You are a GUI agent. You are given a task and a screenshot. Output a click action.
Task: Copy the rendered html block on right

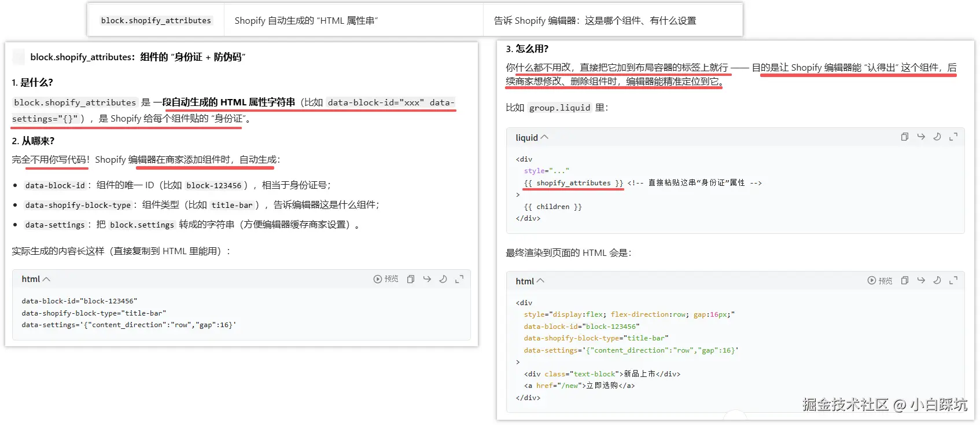click(x=904, y=280)
